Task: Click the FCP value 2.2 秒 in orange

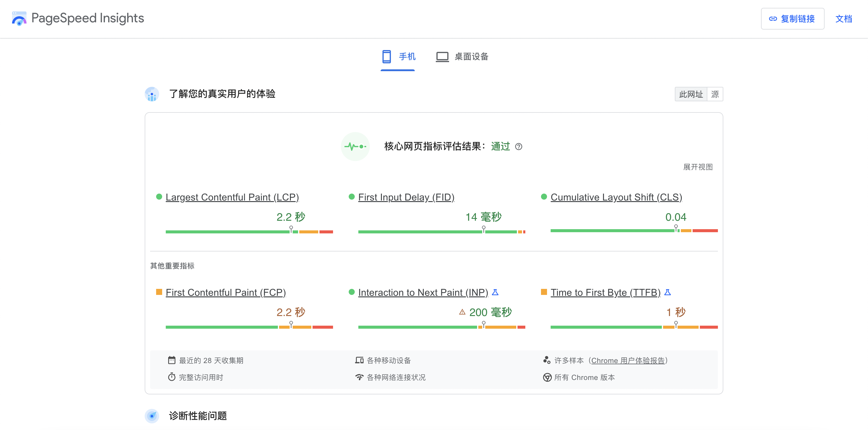Action: (x=291, y=312)
